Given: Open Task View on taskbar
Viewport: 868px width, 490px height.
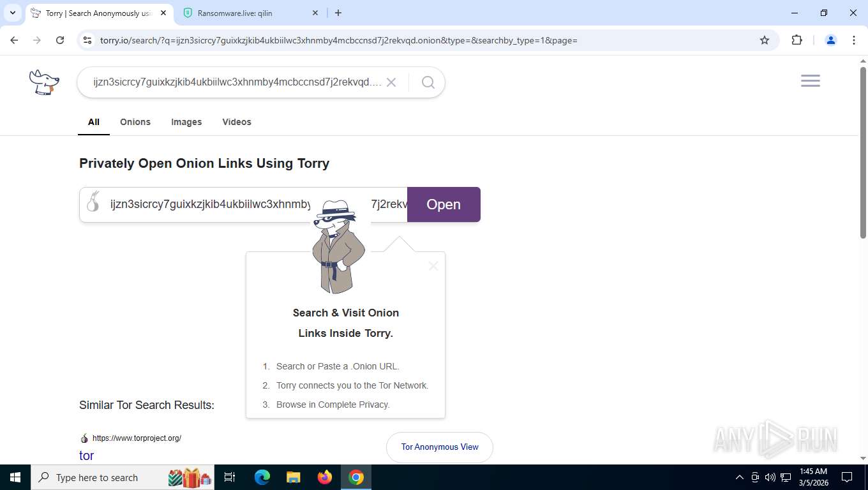Looking at the screenshot, I should [x=230, y=477].
